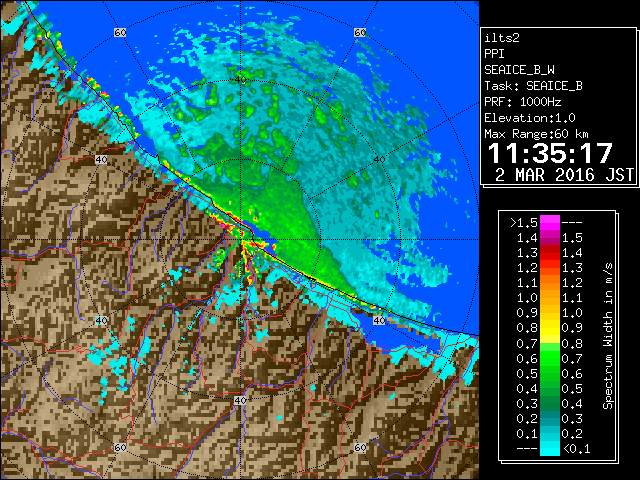Pick the cyan bottom swatch of color scale
Viewport: 640px width, 480px height.
pyautogui.click(x=550, y=448)
